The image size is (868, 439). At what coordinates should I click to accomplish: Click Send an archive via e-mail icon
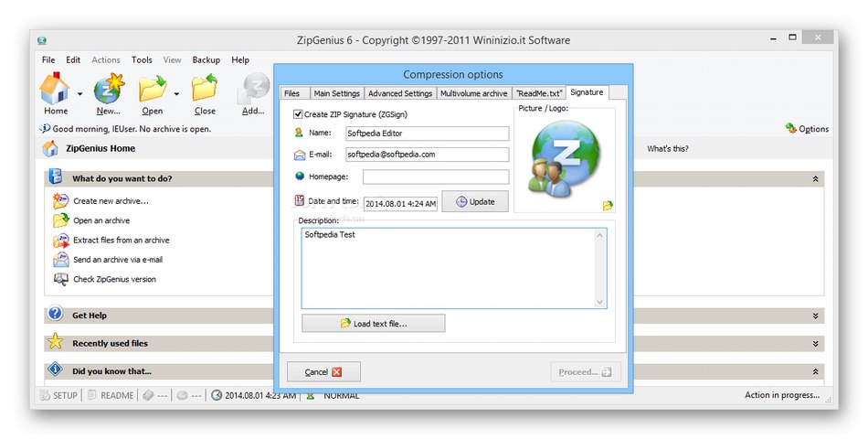(x=60, y=260)
